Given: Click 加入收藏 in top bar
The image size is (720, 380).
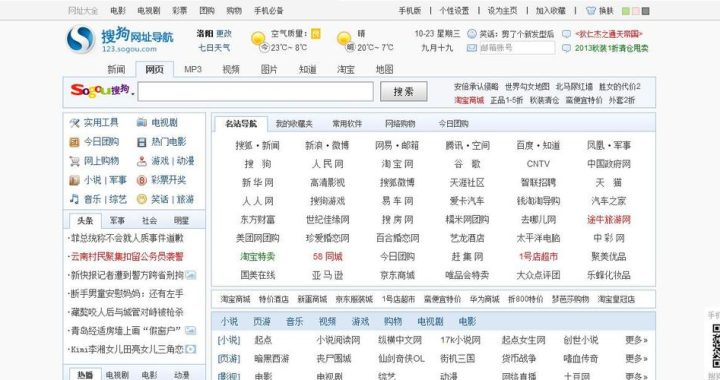Looking at the screenshot, I should tap(551, 11).
